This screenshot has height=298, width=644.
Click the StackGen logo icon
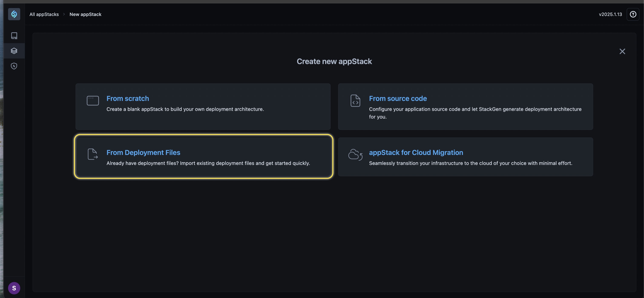point(14,14)
